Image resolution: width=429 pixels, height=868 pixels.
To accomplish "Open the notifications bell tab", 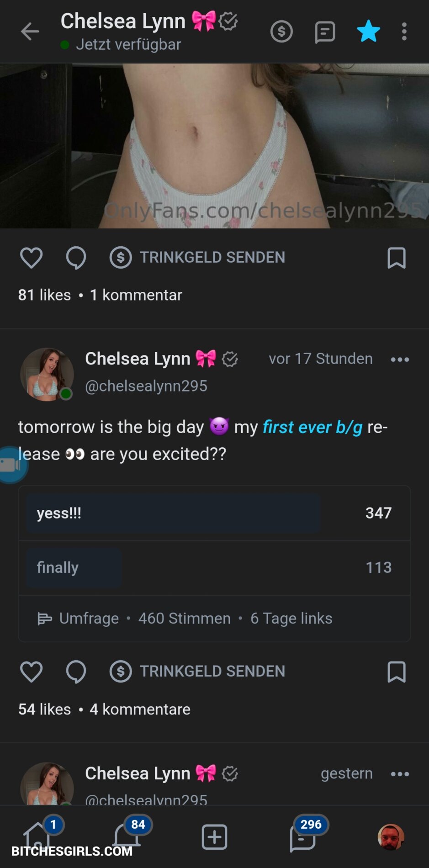I will (127, 836).
